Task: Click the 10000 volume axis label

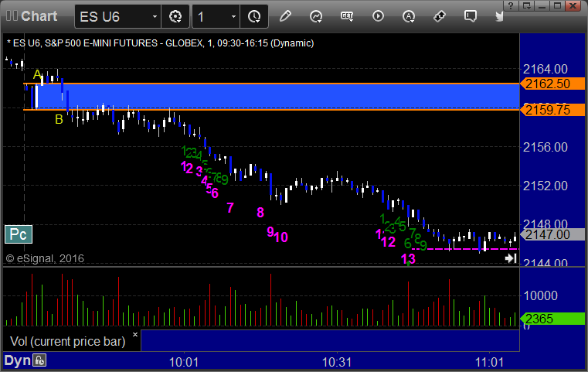Action: [540, 295]
